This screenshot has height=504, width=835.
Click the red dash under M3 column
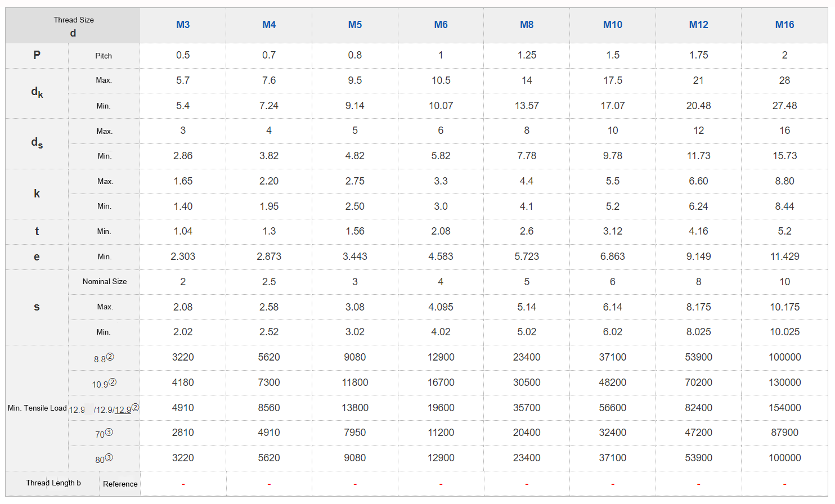click(183, 484)
